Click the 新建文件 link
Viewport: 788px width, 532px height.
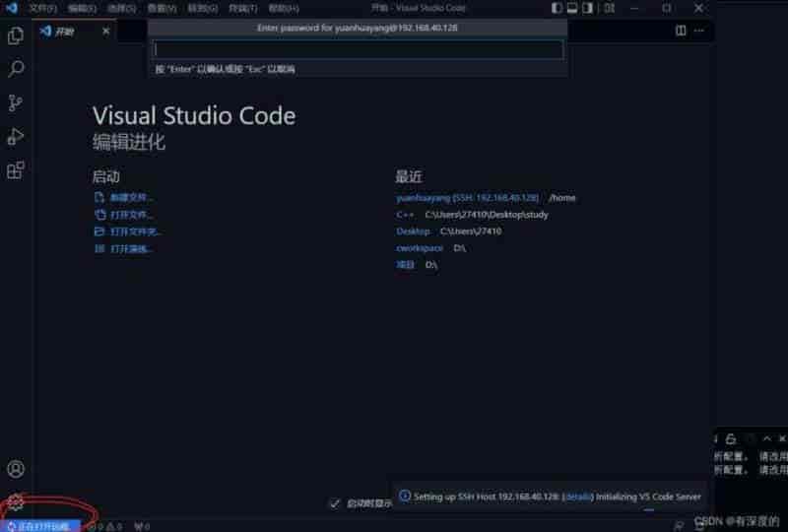pos(131,197)
